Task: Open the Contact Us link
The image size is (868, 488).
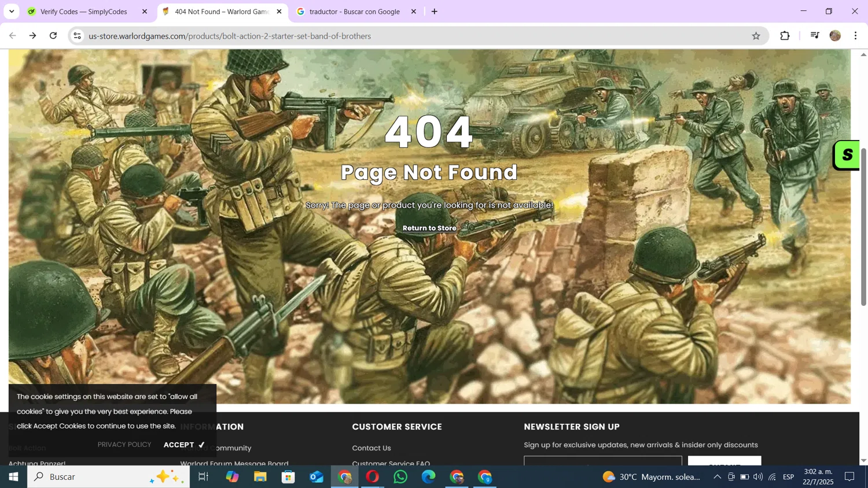Action: pos(372,448)
